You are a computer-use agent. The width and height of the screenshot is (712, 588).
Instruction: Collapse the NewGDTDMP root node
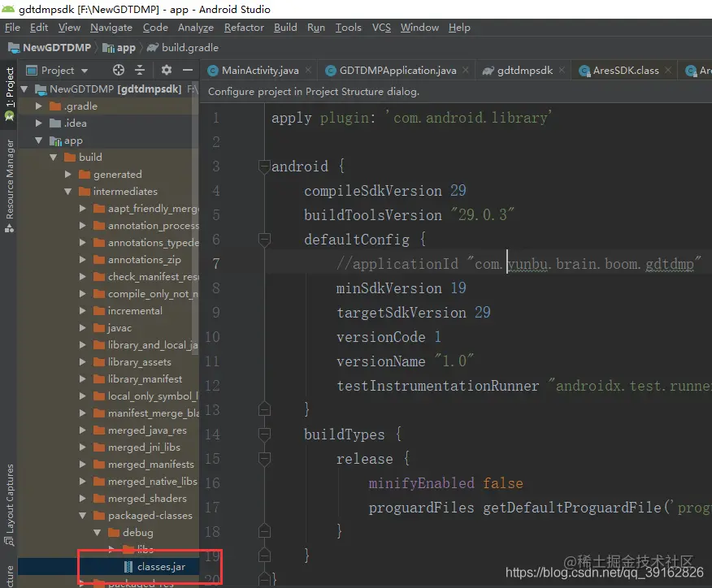[x=24, y=89]
